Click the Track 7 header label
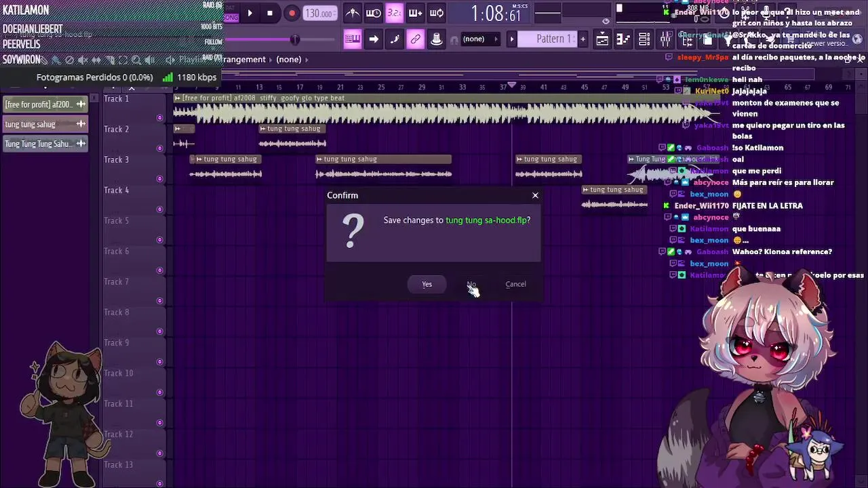The image size is (868, 488). (x=116, y=282)
